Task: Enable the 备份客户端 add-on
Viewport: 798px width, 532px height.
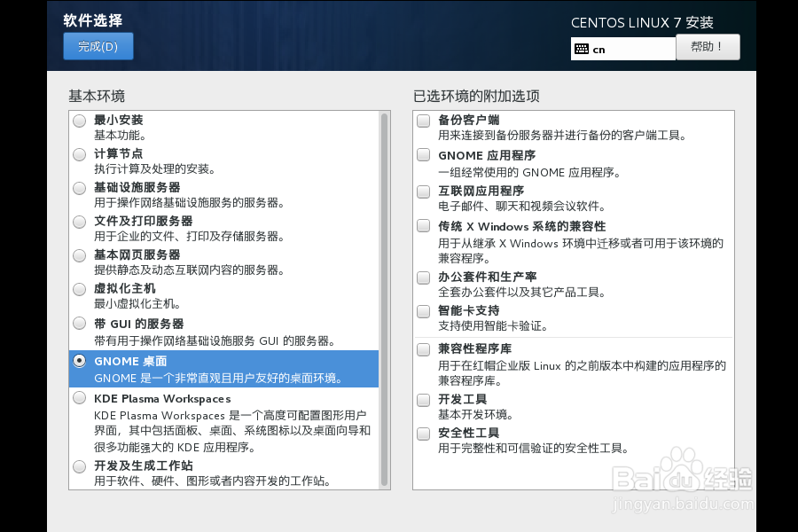Action: click(x=423, y=121)
